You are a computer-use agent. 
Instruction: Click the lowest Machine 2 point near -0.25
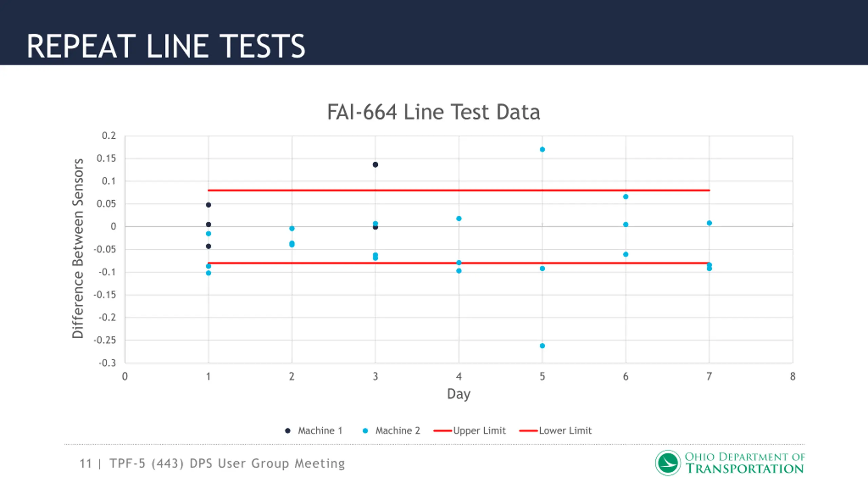(542, 346)
